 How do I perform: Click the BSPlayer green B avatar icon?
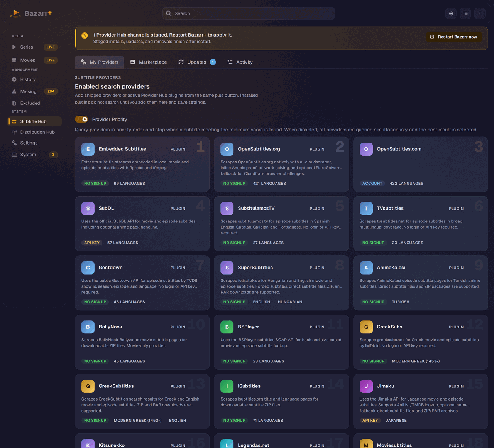point(227,327)
